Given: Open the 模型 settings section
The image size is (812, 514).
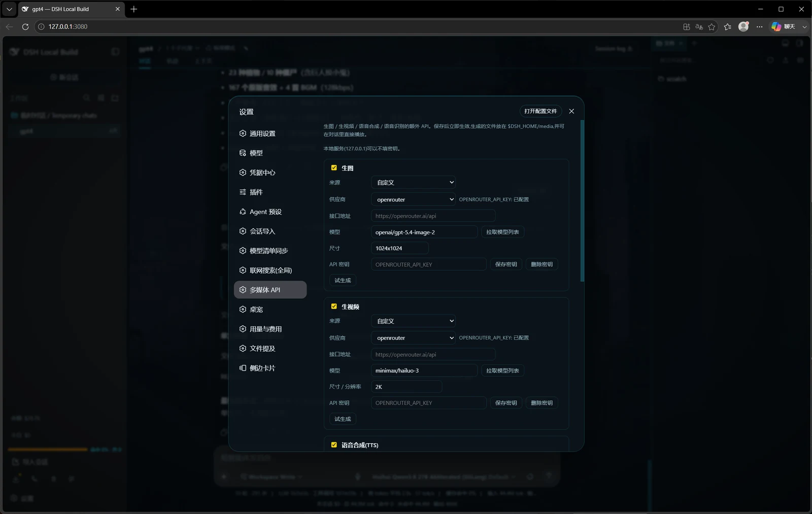Looking at the screenshot, I should [270, 153].
